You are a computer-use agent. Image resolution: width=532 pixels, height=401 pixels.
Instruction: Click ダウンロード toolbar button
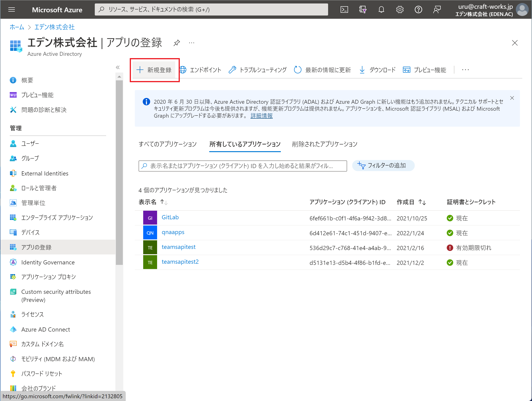pos(377,70)
